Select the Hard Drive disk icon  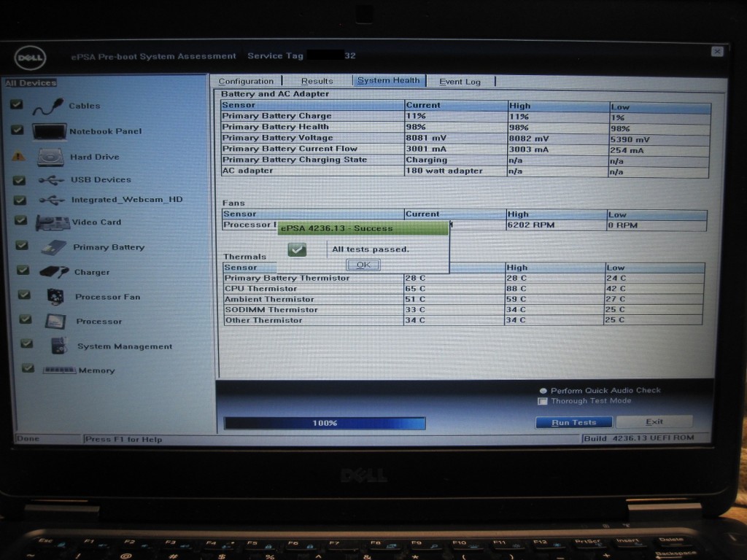pos(50,157)
